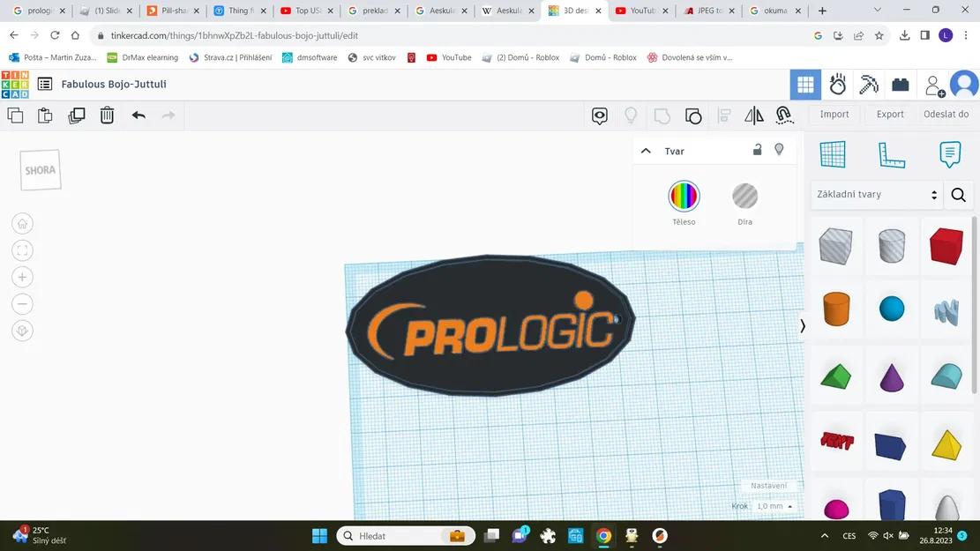This screenshot has height=551, width=980.
Task: Toggle shape visibility via lightbulb icon
Action: click(x=779, y=150)
